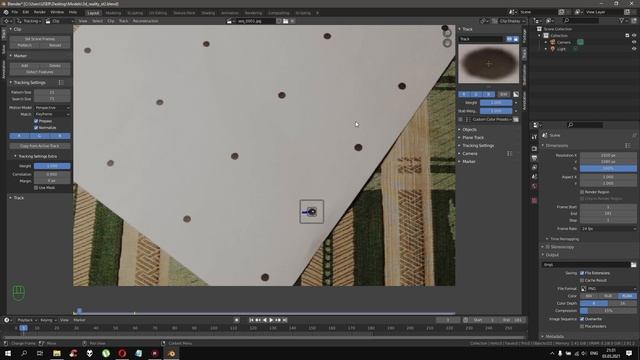The width and height of the screenshot is (640, 360).
Task: Jump to the last frame
Action: click(x=284, y=320)
